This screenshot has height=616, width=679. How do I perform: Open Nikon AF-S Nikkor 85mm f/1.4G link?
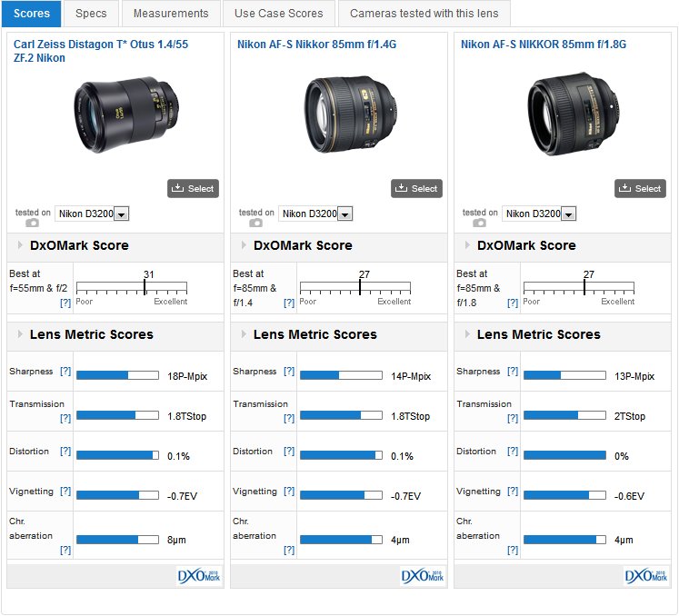pos(316,45)
